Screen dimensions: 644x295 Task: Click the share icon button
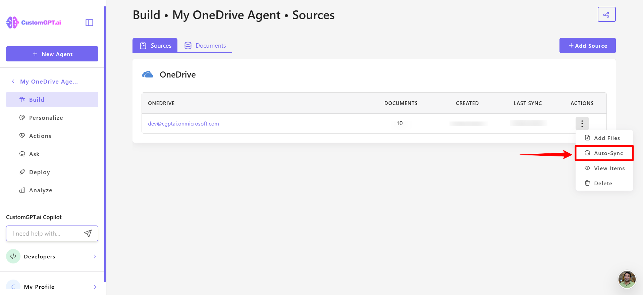point(606,14)
